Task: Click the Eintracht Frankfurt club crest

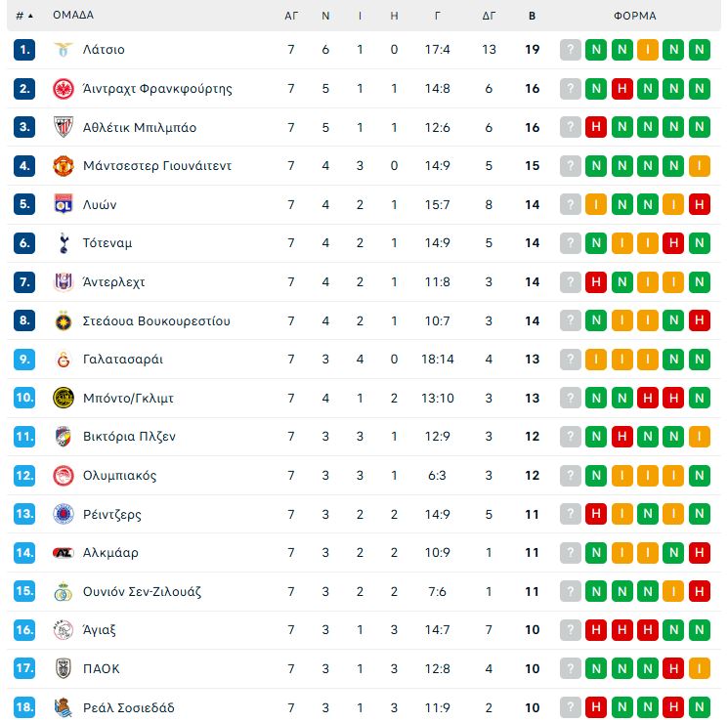Action: pos(63,89)
